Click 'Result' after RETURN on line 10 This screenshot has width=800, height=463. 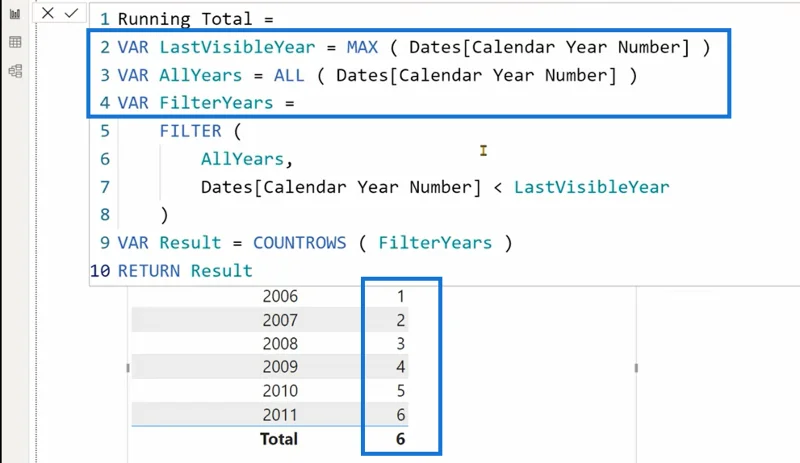(x=221, y=271)
